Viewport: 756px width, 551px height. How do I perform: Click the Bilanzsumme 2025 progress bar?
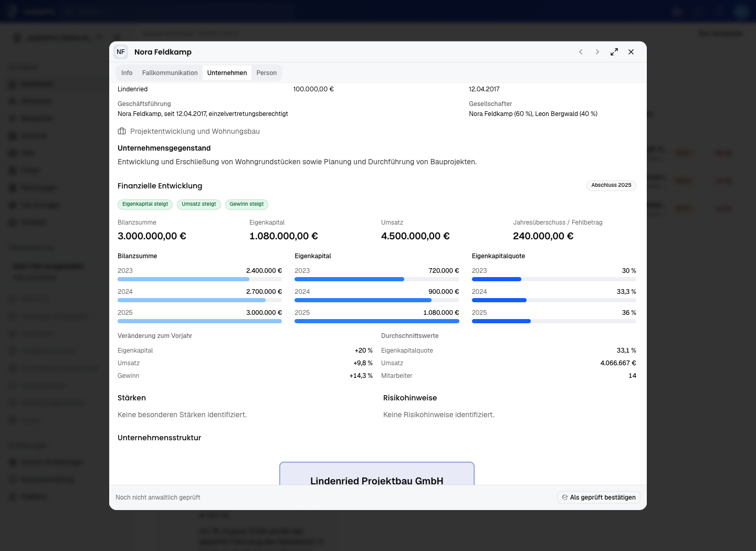199,321
